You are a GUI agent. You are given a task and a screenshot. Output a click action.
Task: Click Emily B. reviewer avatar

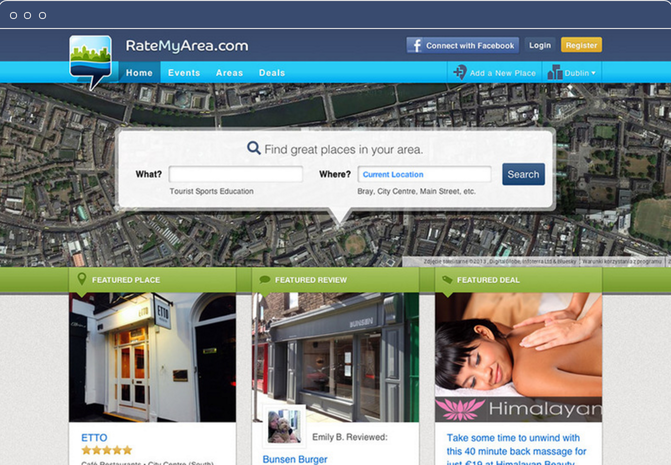(284, 426)
